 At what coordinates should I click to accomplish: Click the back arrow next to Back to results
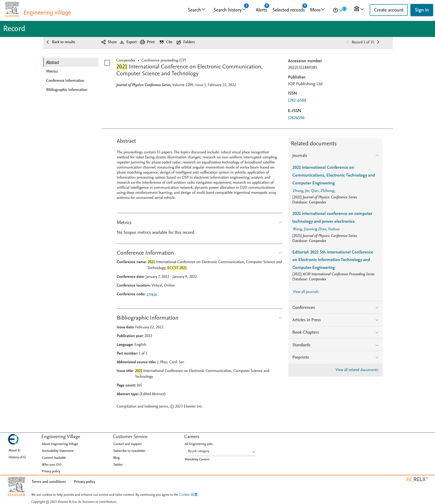[x=48, y=42]
